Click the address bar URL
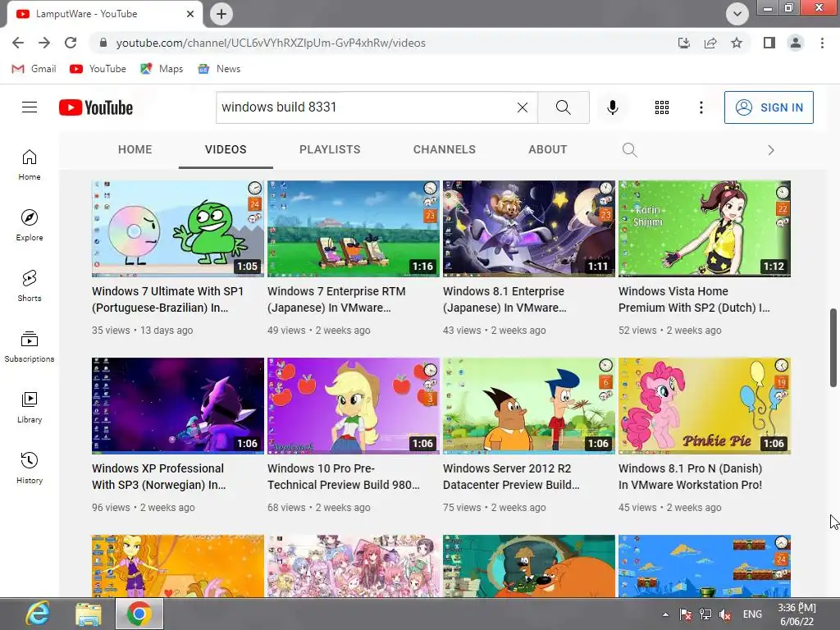The image size is (840, 630). pyautogui.click(x=271, y=43)
